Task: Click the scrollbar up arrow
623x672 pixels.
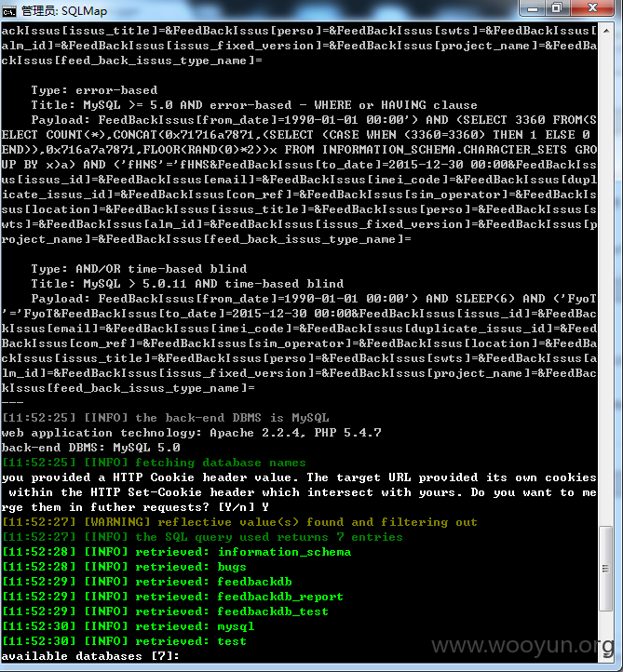Action: (x=606, y=31)
